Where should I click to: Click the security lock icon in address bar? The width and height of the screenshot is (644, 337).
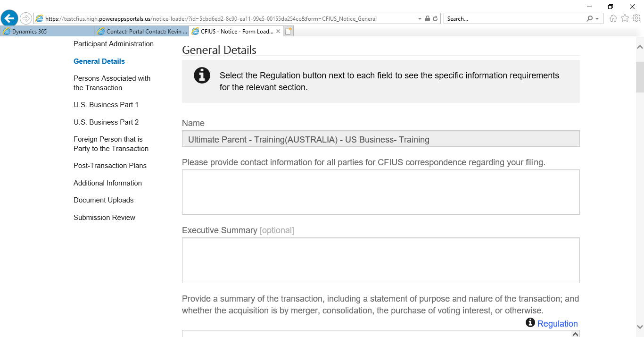click(x=428, y=19)
